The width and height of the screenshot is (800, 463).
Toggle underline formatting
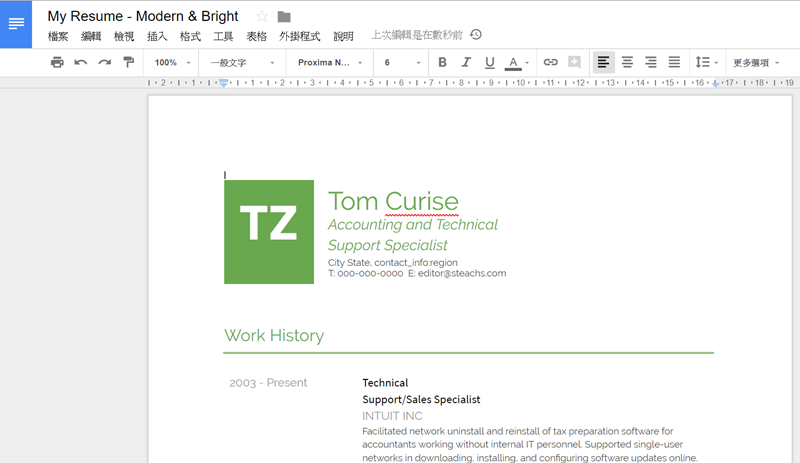(489, 62)
